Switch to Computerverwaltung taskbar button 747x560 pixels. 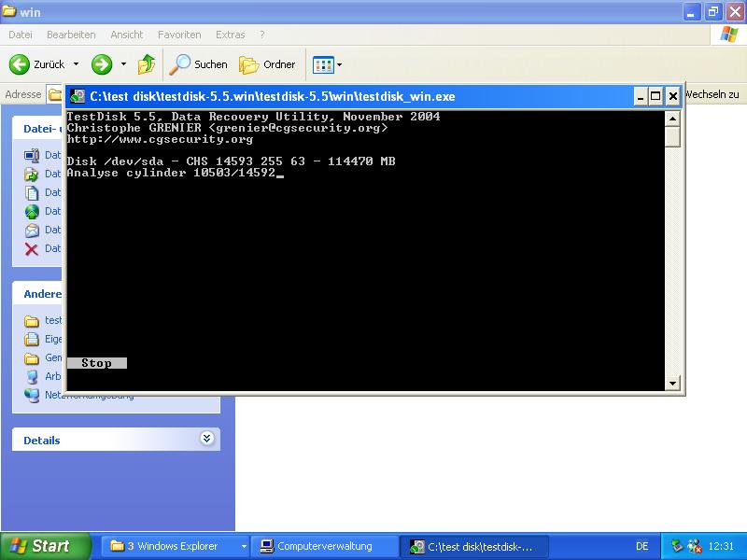[324, 546]
